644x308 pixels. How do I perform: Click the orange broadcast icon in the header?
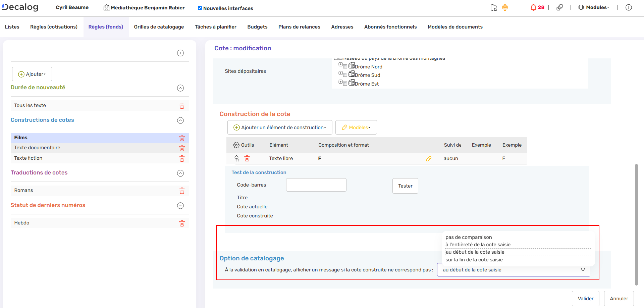(x=505, y=7)
